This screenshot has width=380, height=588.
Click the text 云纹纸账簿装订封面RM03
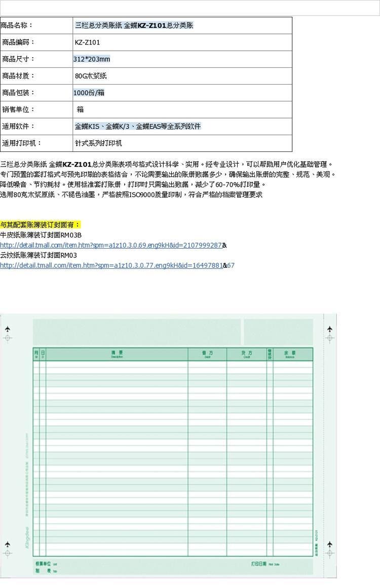(39, 255)
